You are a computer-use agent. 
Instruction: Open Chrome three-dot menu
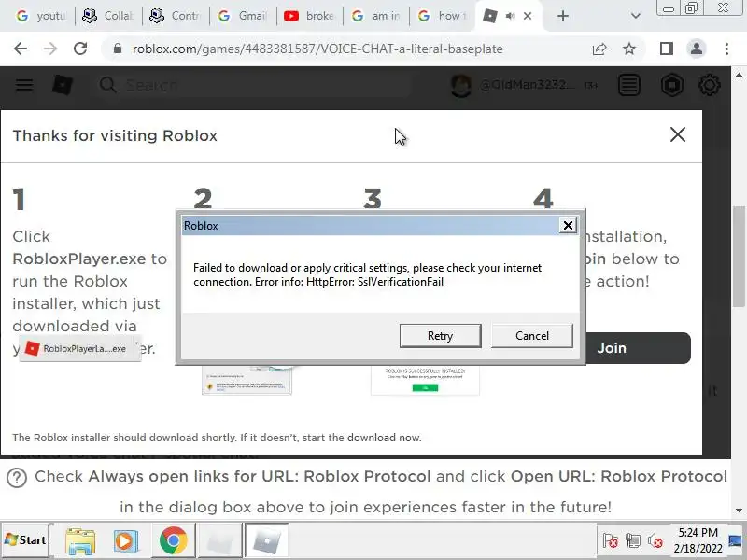click(726, 49)
